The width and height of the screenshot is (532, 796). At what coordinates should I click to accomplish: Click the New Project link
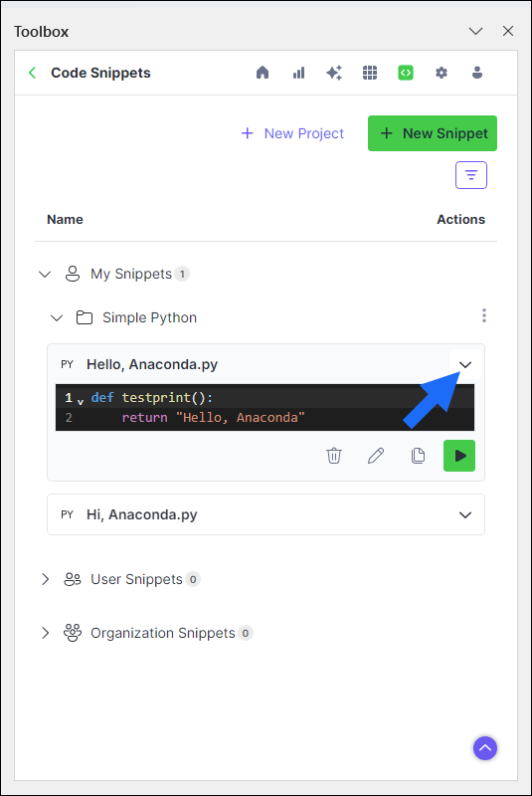click(292, 133)
